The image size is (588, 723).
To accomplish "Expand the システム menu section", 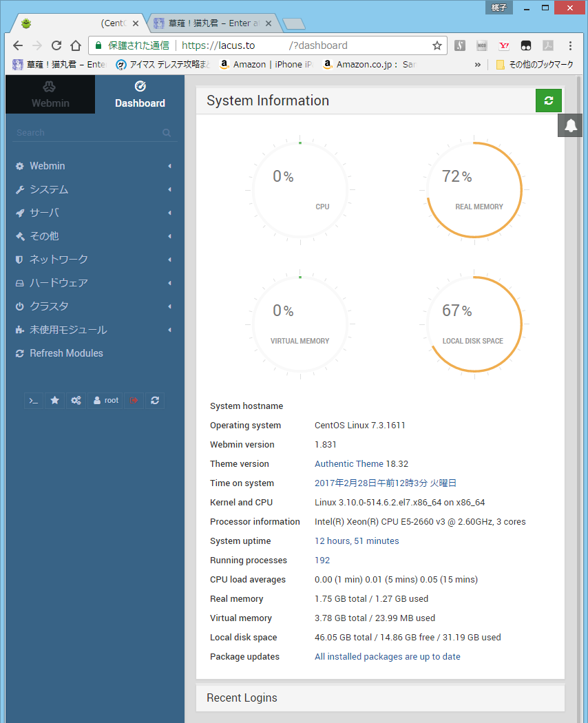I will click(x=48, y=189).
